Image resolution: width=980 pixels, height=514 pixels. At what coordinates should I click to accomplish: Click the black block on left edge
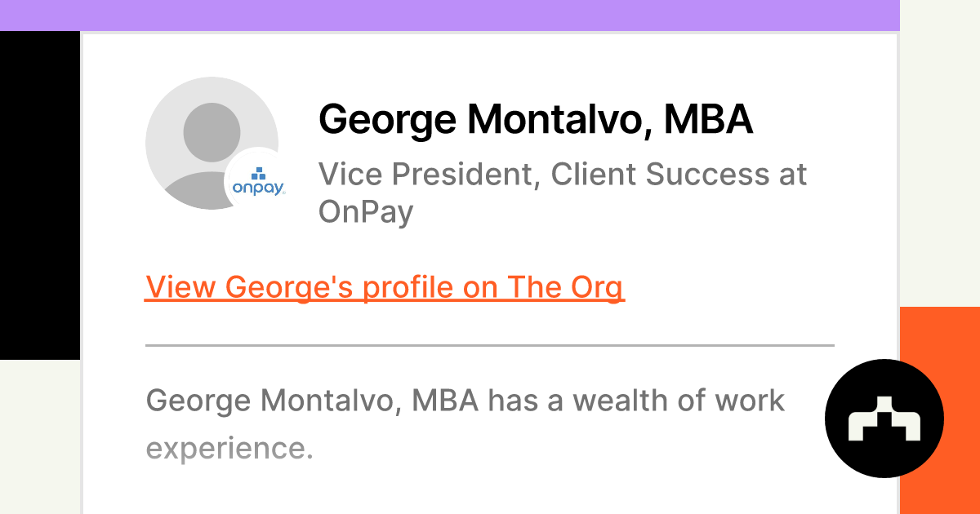click(x=39, y=196)
